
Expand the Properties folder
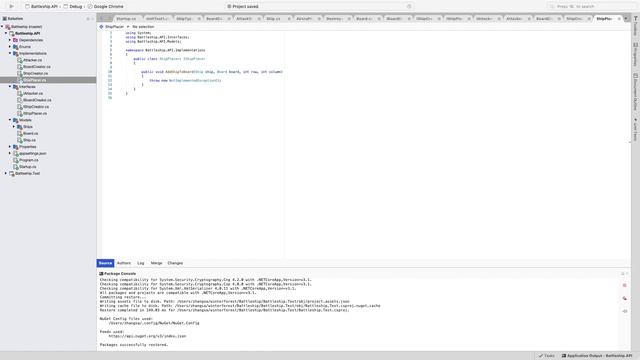[x=10, y=147]
